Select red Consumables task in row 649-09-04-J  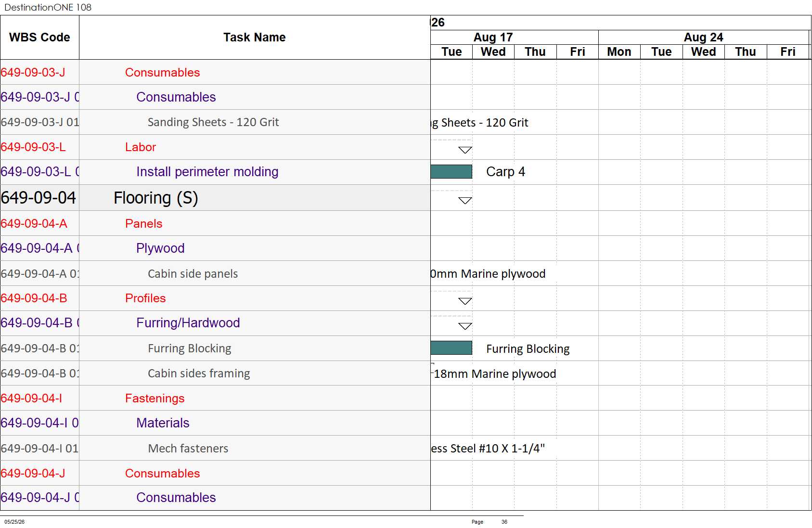(x=163, y=474)
